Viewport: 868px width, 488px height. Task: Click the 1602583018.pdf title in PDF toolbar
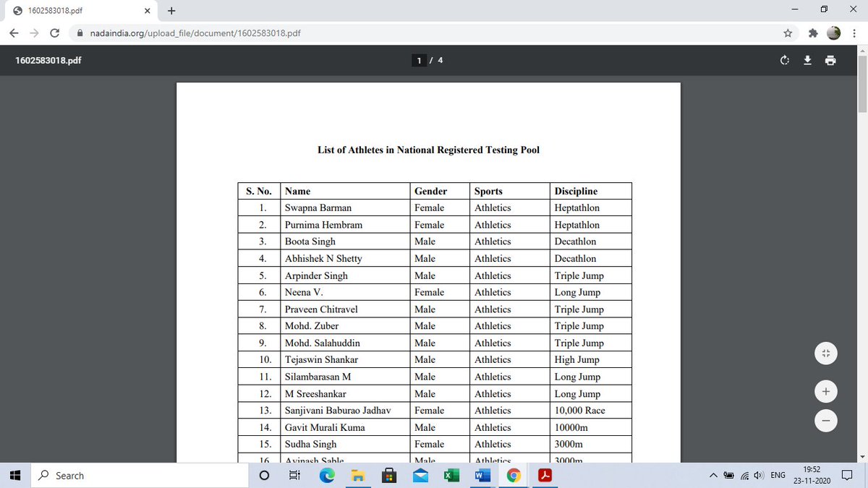[48, 60]
